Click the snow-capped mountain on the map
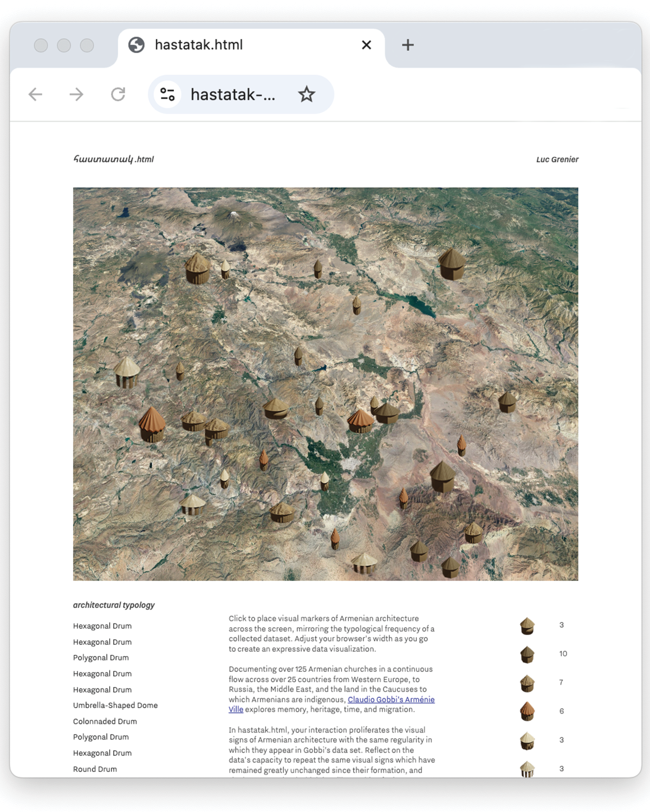This screenshot has height=812, width=650. [x=234, y=215]
